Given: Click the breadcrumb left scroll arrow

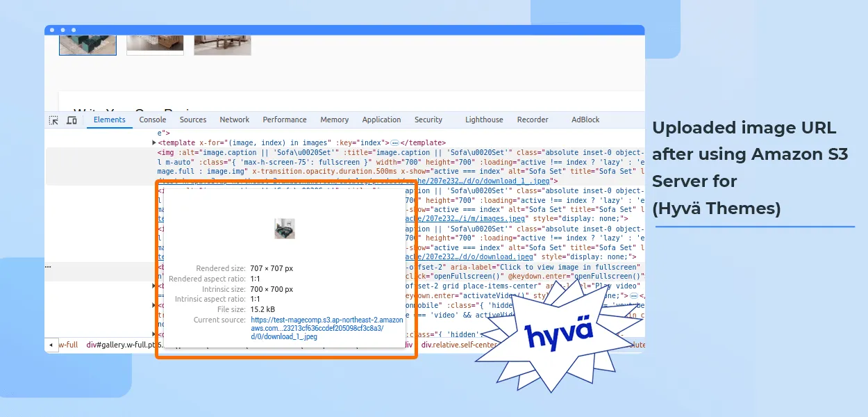Looking at the screenshot, I should tap(51, 345).
